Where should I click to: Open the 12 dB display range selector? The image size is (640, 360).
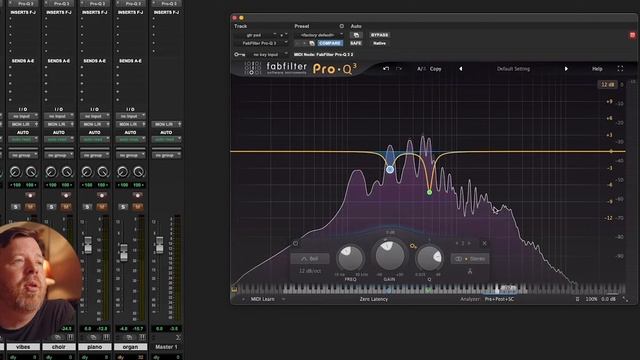[607, 84]
